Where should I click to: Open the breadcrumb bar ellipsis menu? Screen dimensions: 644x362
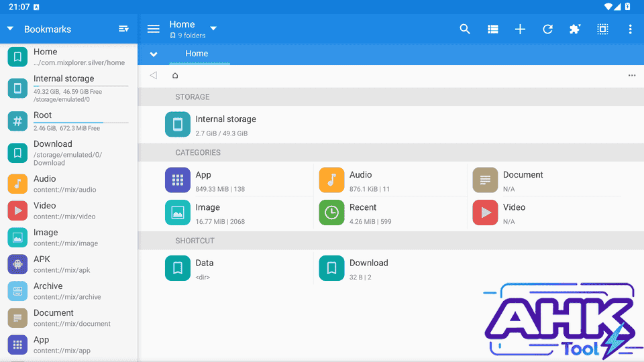[632, 75]
